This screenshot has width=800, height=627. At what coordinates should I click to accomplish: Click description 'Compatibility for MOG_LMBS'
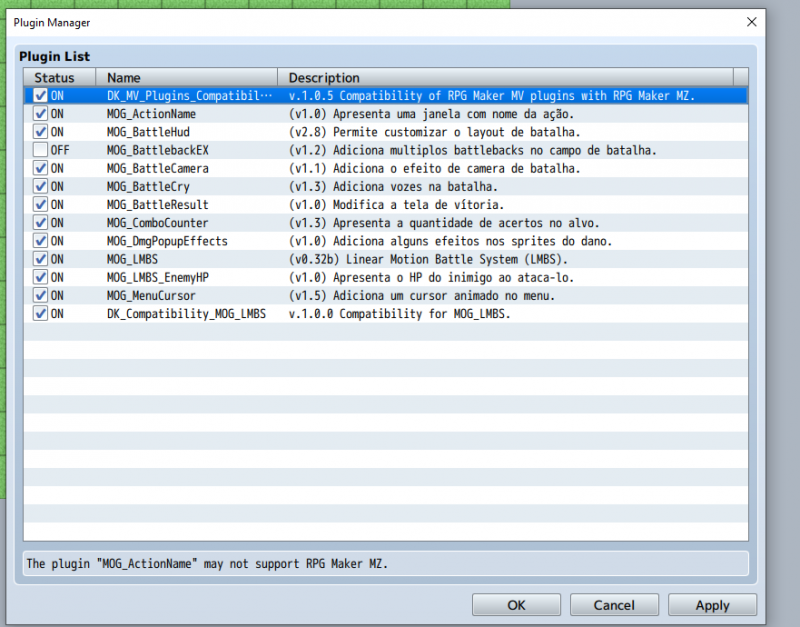425,314
